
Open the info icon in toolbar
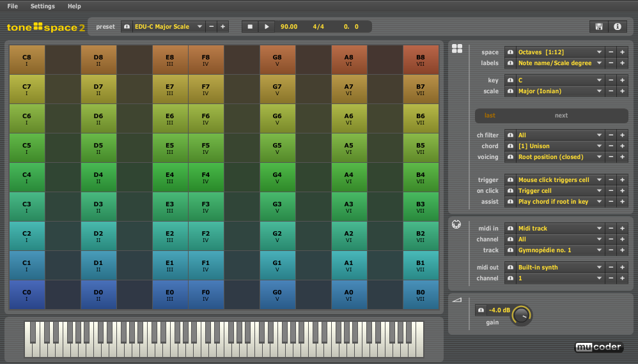[618, 26]
